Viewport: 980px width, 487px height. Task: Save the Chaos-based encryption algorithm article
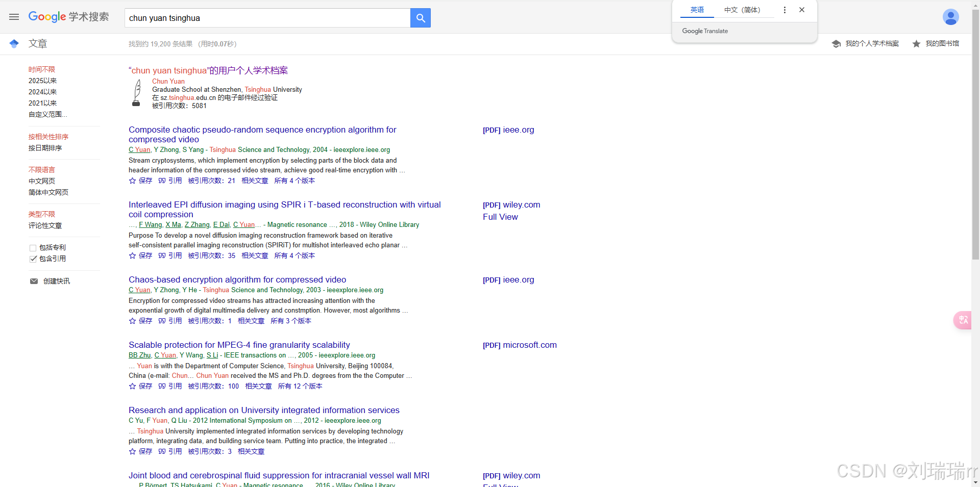click(x=140, y=321)
